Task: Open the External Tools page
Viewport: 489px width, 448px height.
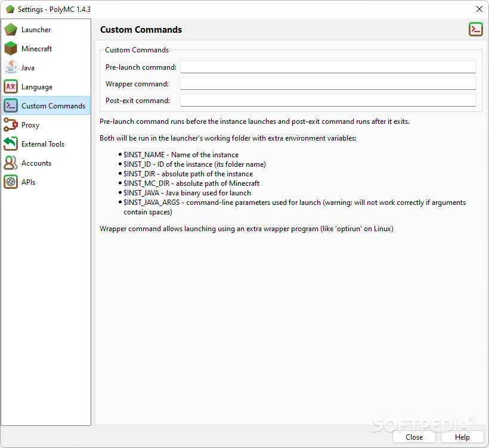Action: click(46, 144)
